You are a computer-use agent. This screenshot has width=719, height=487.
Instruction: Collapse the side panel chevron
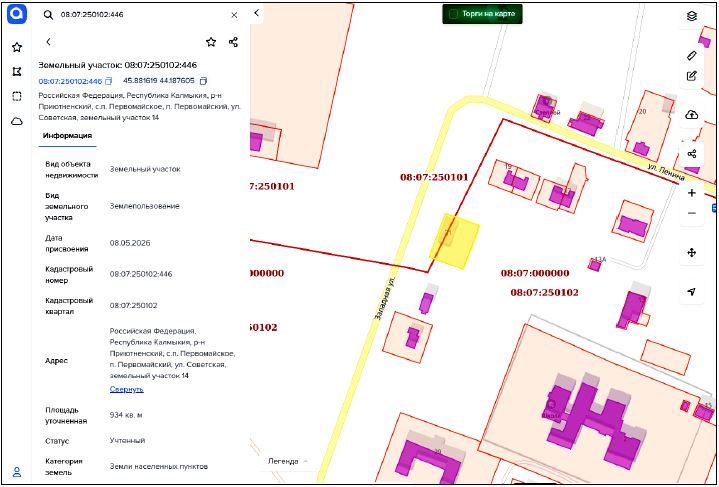coord(256,13)
